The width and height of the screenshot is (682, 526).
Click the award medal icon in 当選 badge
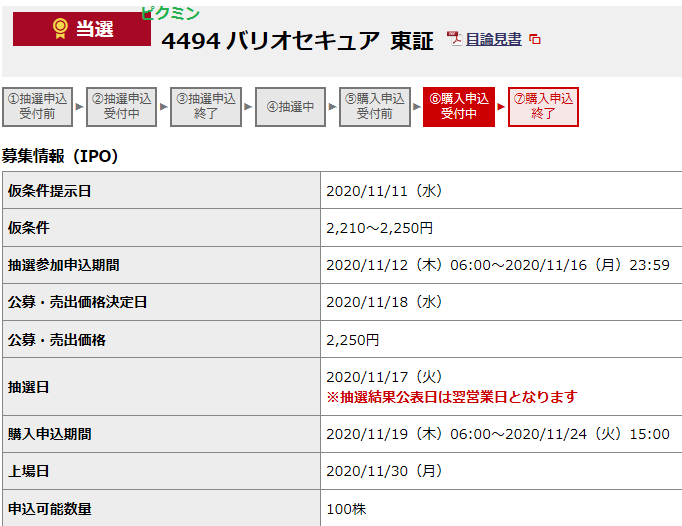click(60, 29)
